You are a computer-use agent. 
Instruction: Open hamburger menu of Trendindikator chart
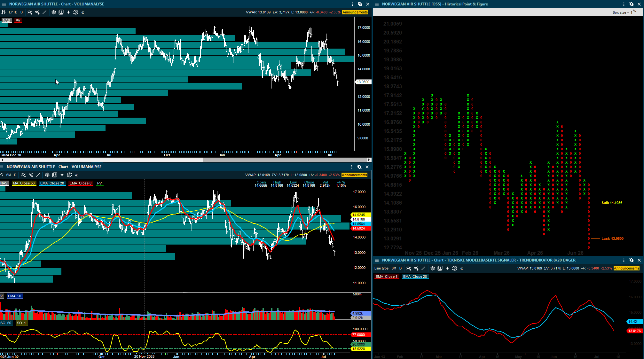(377, 260)
